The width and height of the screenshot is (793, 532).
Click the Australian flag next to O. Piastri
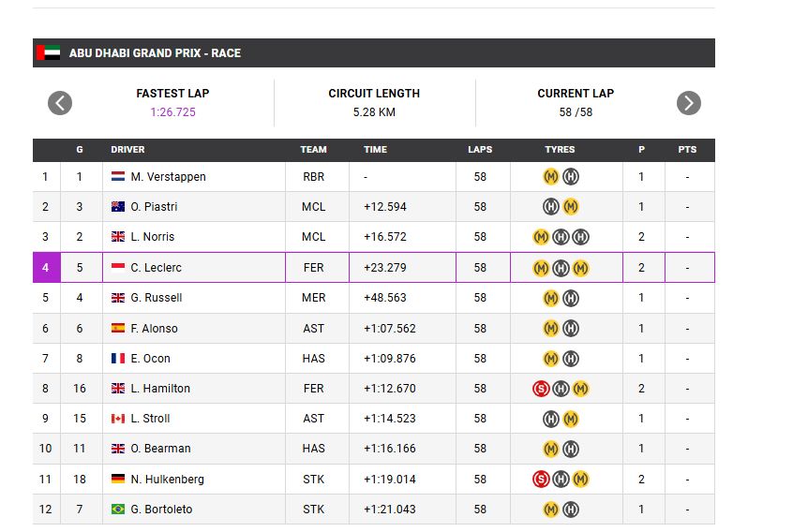(118, 207)
